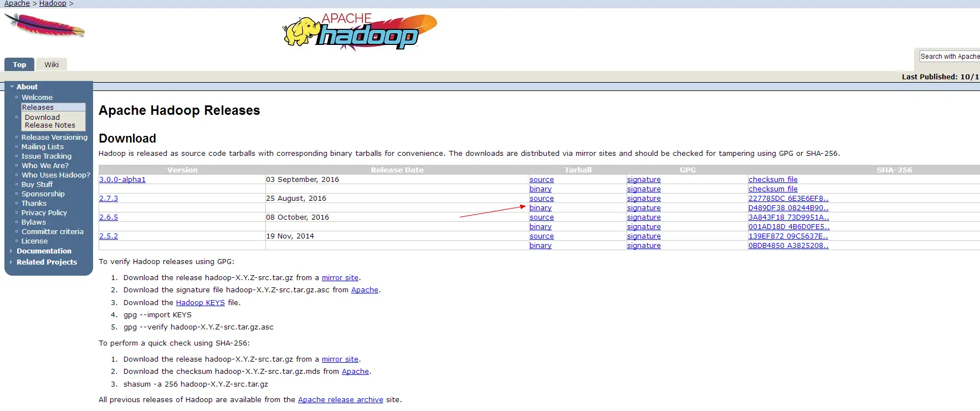Open License in sidebar
Image resolution: width=980 pixels, height=411 pixels.
(x=34, y=241)
